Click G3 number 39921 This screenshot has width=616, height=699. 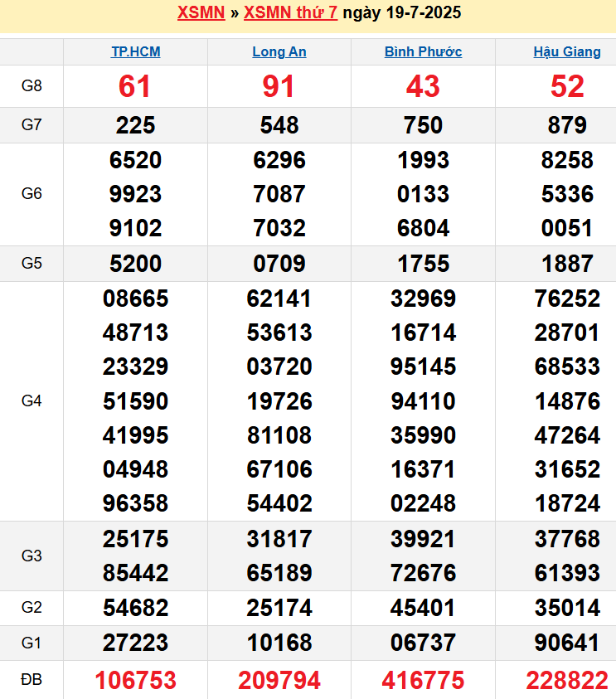click(423, 539)
